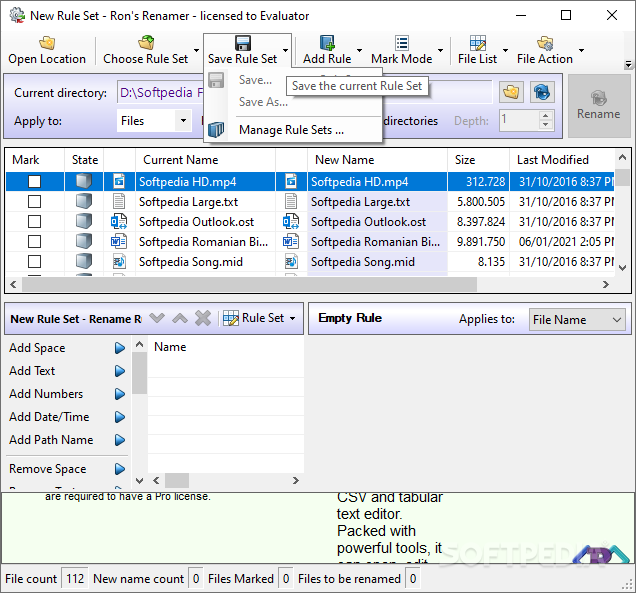Click the Add Rule toolbar icon
Viewport: 636px width, 593px height.
coord(327,43)
